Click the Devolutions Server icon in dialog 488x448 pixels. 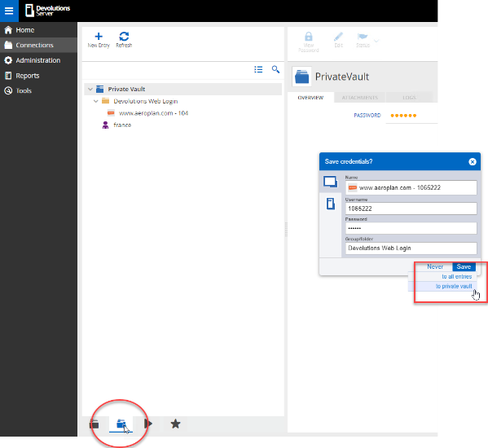pyautogui.click(x=331, y=204)
